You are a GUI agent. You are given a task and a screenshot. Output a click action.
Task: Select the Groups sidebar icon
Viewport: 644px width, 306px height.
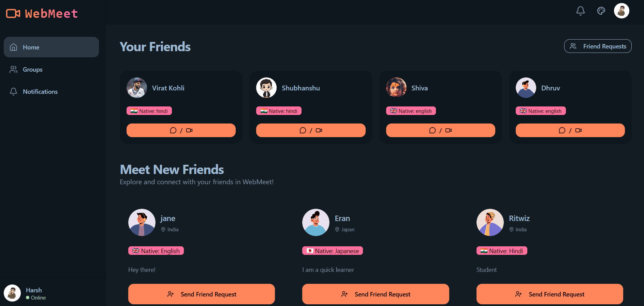pos(14,69)
